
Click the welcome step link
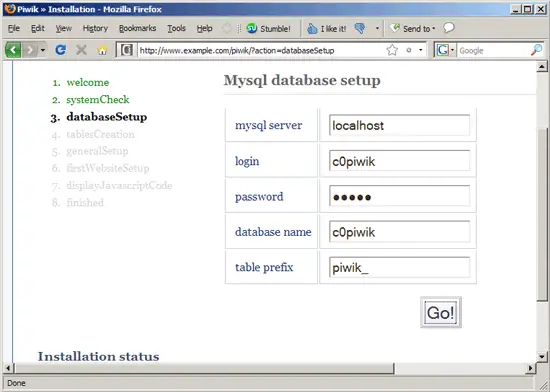(x=88, y=82)
